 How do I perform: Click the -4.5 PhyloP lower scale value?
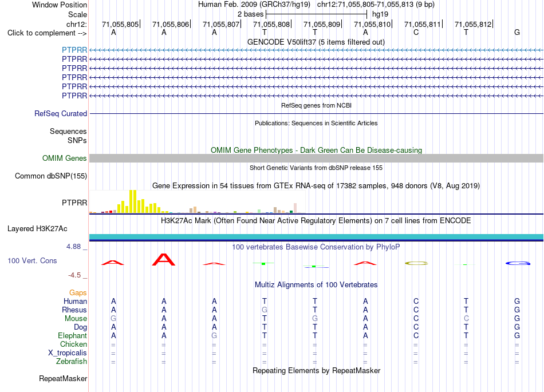pos(74,275)
